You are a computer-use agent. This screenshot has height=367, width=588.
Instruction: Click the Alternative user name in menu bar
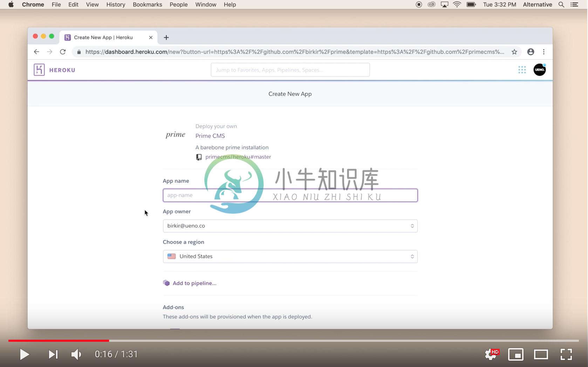(x=538, y=5)
